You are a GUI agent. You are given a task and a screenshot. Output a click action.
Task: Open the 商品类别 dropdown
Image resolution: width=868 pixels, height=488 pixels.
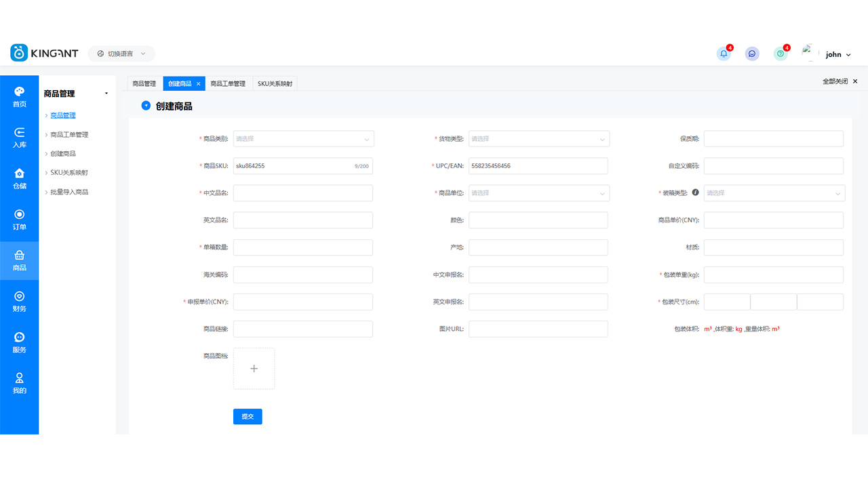[303, 139]
